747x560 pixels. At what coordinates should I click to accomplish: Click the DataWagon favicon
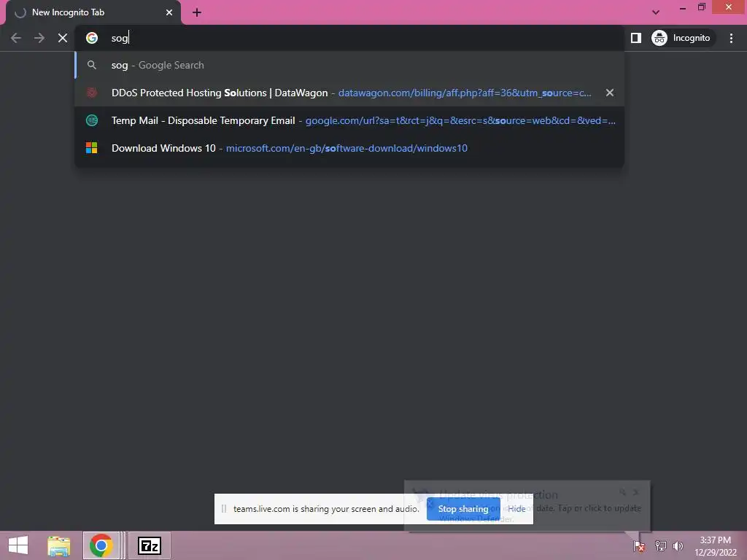click(x=91, y=93)
